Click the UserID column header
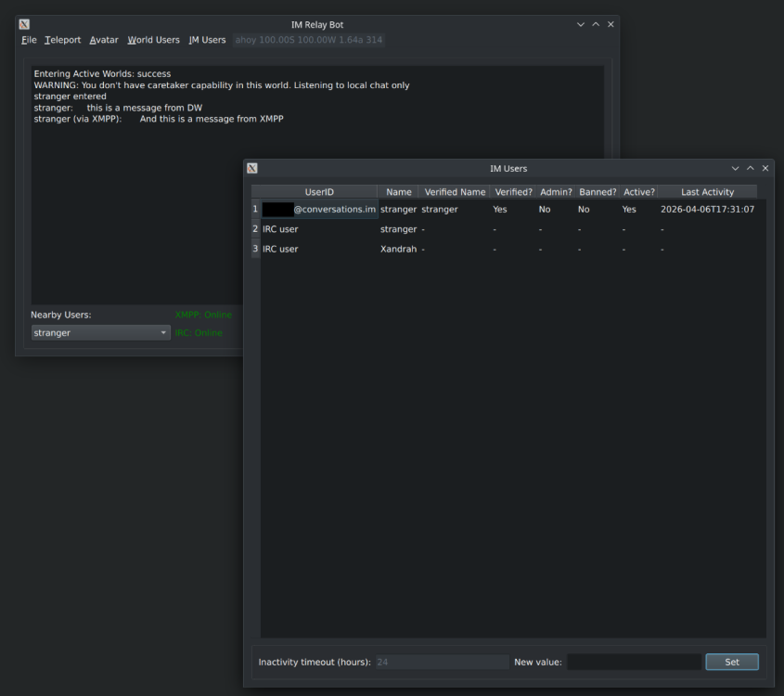The height and width of the screenshot is (696, 784). coord(320,191)
